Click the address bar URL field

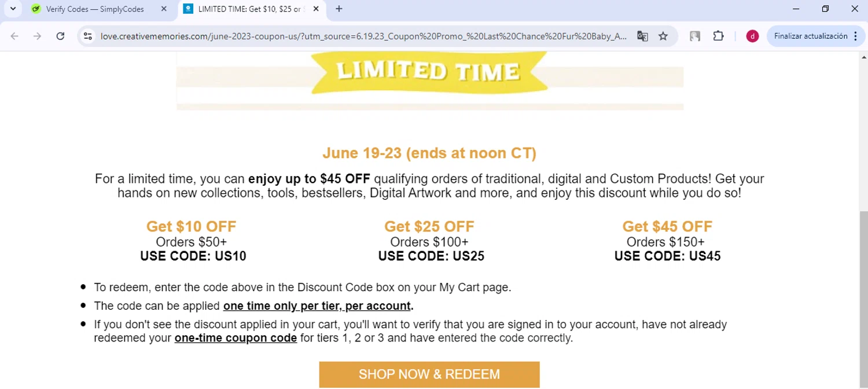[x=363, y=36]
